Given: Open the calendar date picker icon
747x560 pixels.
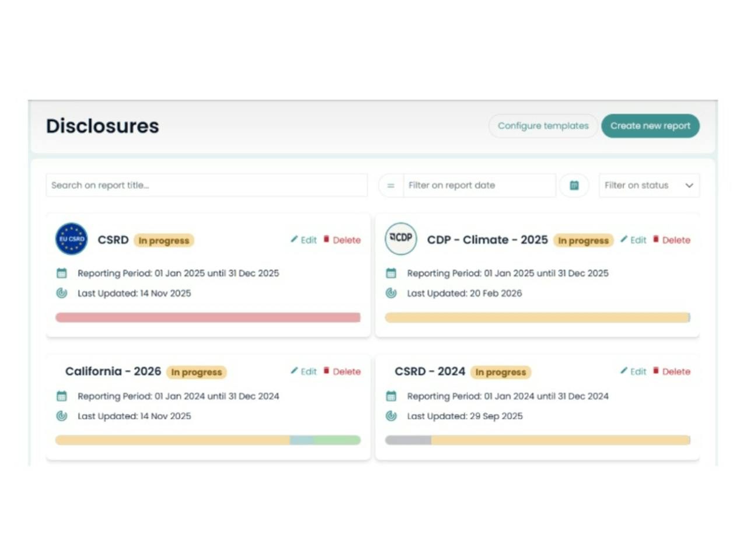Looking at the screenshot, I should click(x=574, y=185).
